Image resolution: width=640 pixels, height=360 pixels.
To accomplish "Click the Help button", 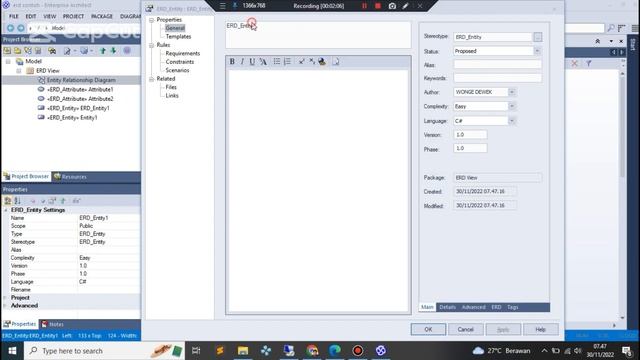I will tap(540, 329).
